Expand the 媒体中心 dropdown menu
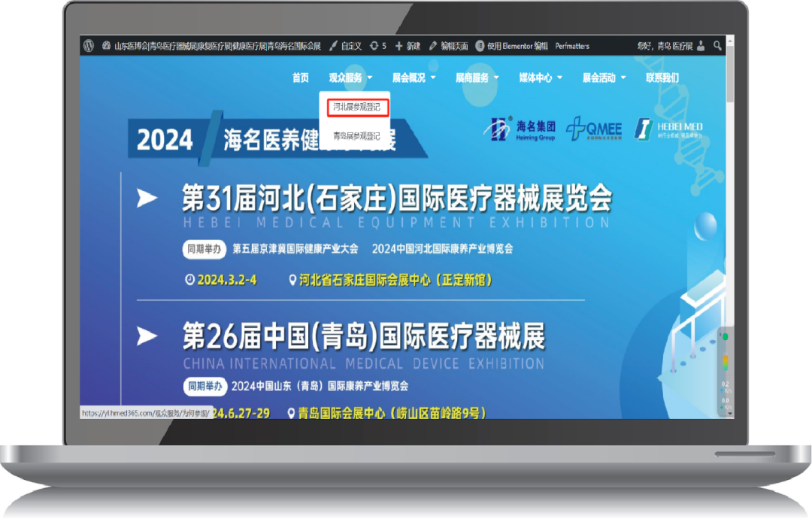Image resolution: width=812 pixels, height=519 pixels. tap(540, 77)
